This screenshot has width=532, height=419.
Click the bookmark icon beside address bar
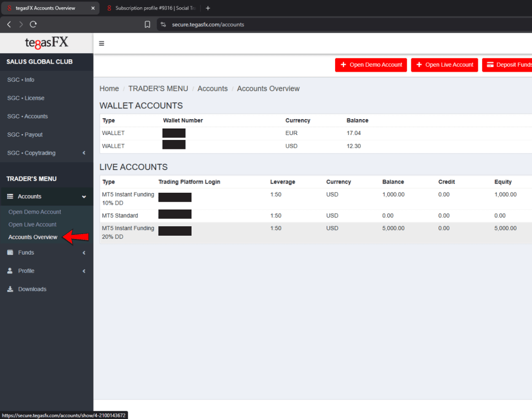tap(147, 25)
